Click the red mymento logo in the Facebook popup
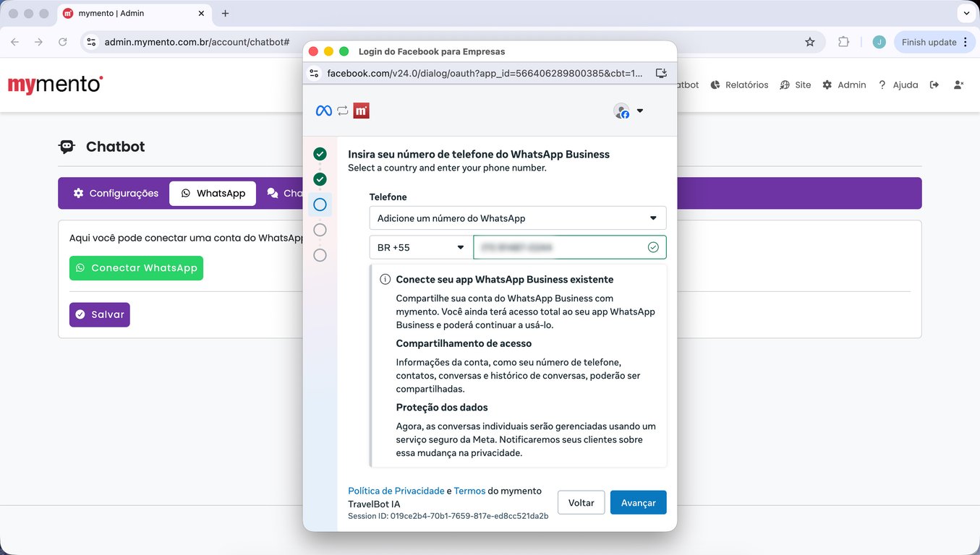Image resolution: width=980 pixels, height=555 pixels. point(362,111)
